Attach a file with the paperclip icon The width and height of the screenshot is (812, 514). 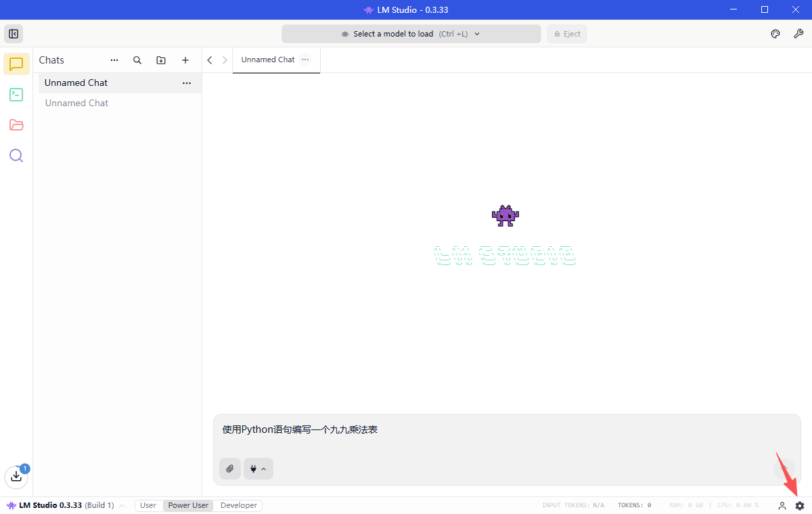click(230, 469)
